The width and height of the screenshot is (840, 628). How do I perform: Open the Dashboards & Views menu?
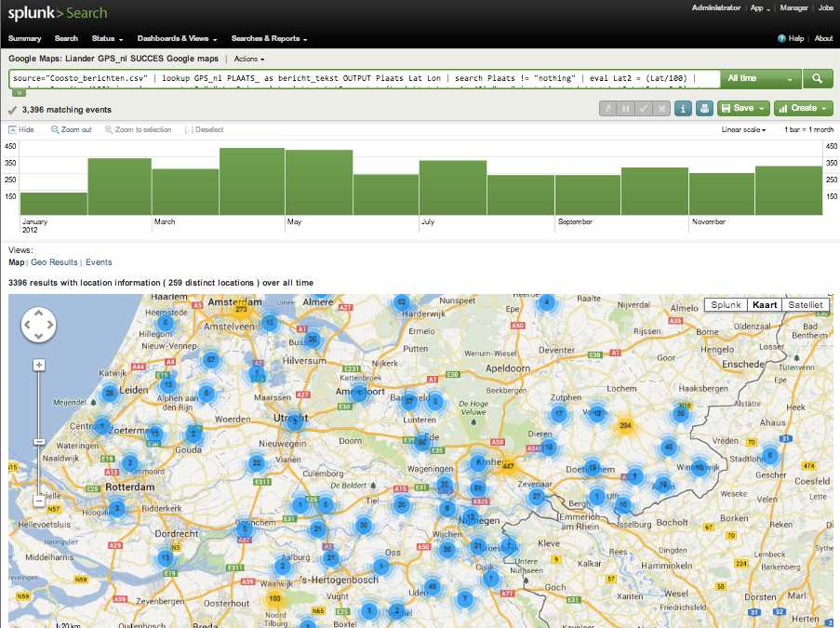point(177,39)
